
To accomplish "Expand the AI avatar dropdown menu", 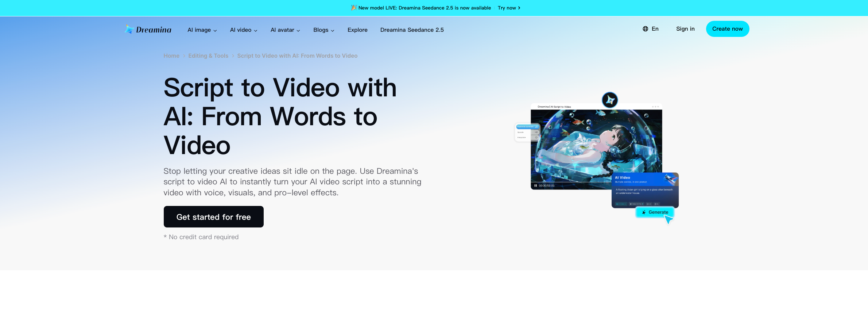I will tap(285, 30).
